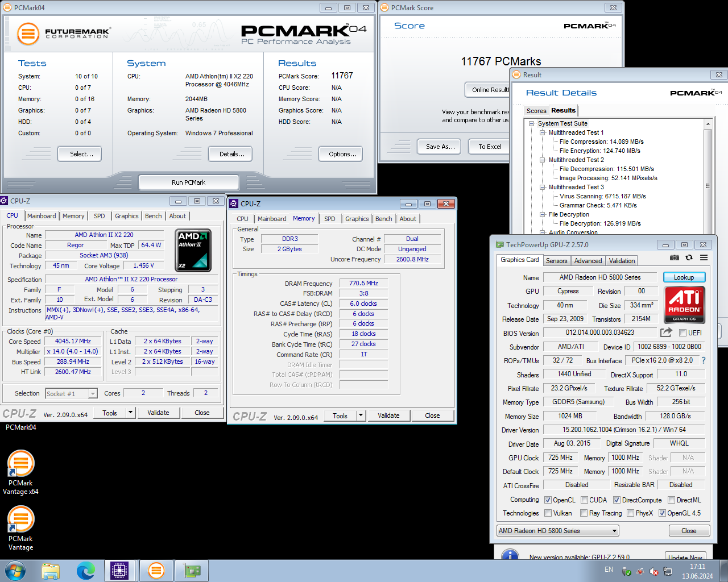Click the Run PCMark button
Screen dimensions: 728x582
coord(188,182)
